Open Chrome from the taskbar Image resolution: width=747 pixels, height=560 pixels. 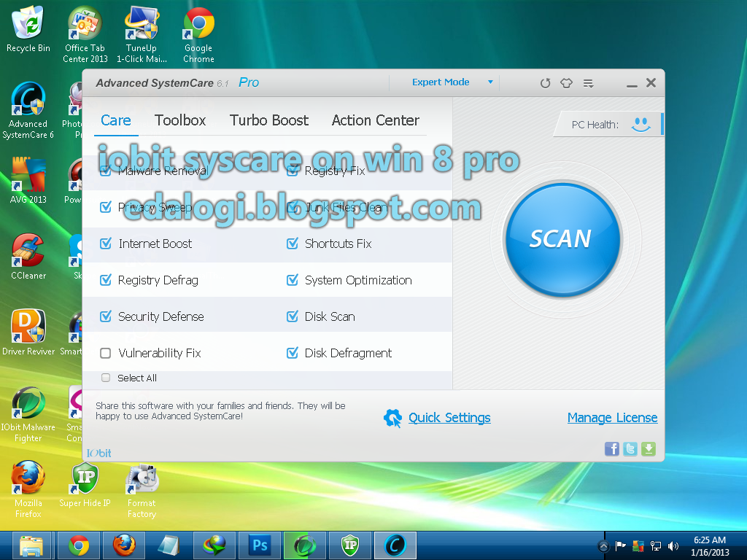pyautogui.click(x=79, y=545)
